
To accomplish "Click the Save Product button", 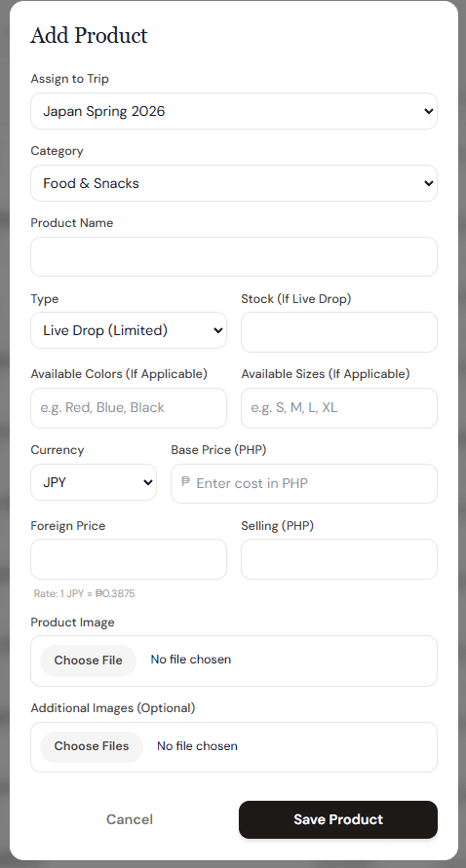I will [x=338, y=819].
